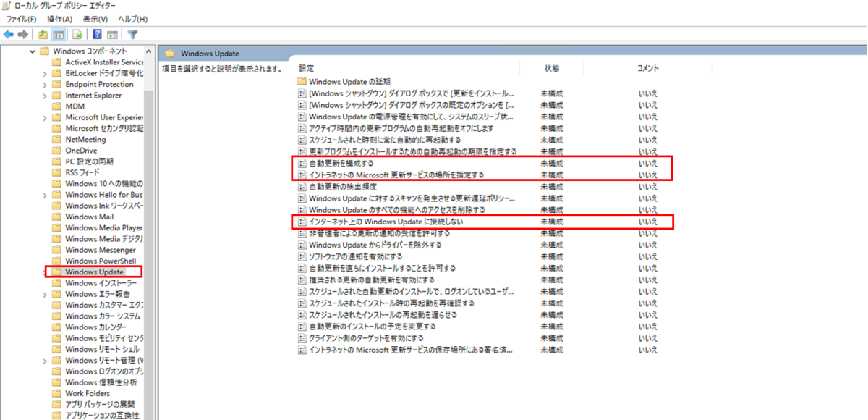Expand the Endpoint Protection node

click(x=45, y=84)
